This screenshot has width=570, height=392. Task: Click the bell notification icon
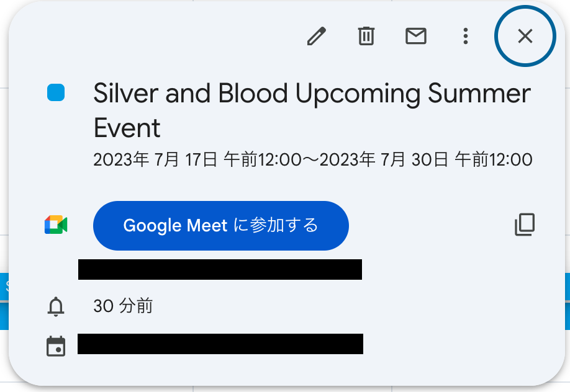pos(56,306)
